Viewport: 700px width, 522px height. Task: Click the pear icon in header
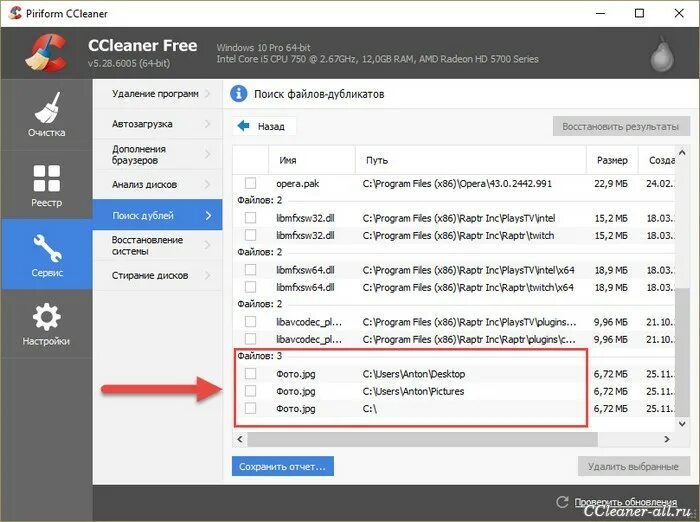point(662,54)
